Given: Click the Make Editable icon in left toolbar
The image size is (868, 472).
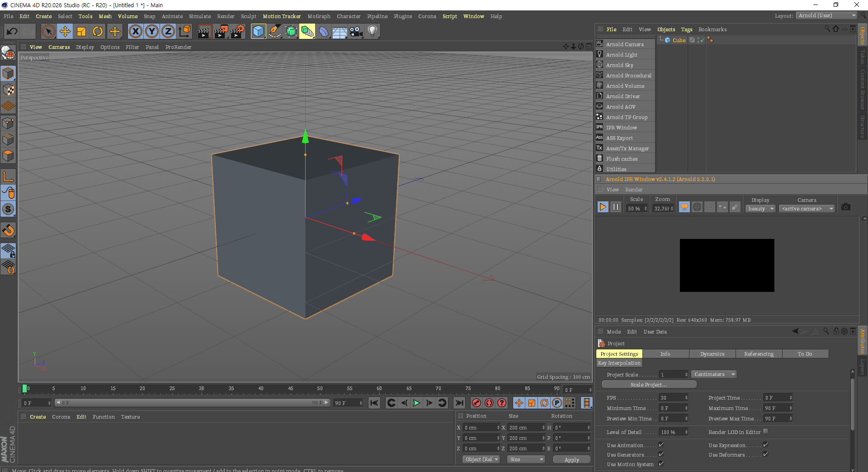Looking at the screenshot, I should (8, 53).
